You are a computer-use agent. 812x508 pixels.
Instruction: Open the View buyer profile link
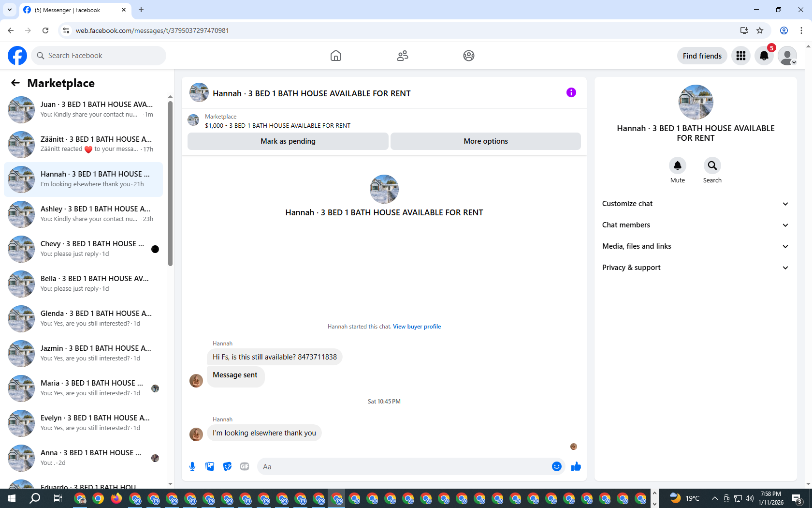click(417, 327)
